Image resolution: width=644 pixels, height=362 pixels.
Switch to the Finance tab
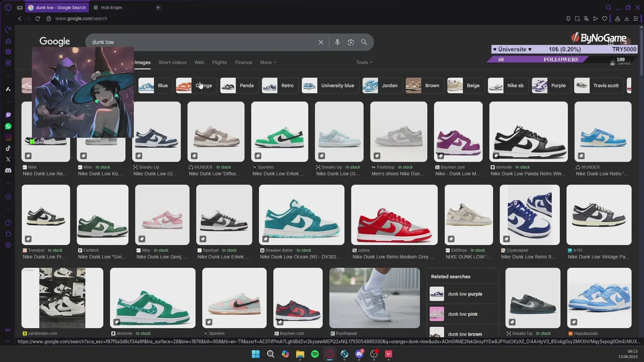[x=244, y=62]
